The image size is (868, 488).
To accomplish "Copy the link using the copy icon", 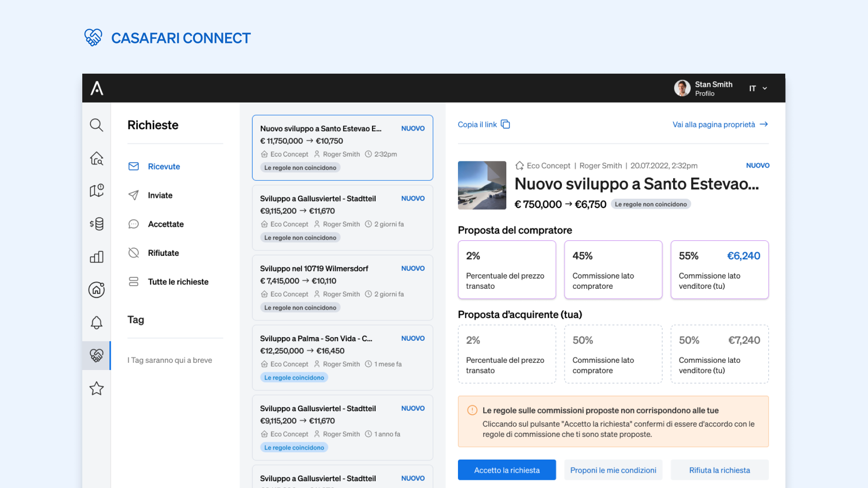I will pyautogui.click(x=505, y=124).
